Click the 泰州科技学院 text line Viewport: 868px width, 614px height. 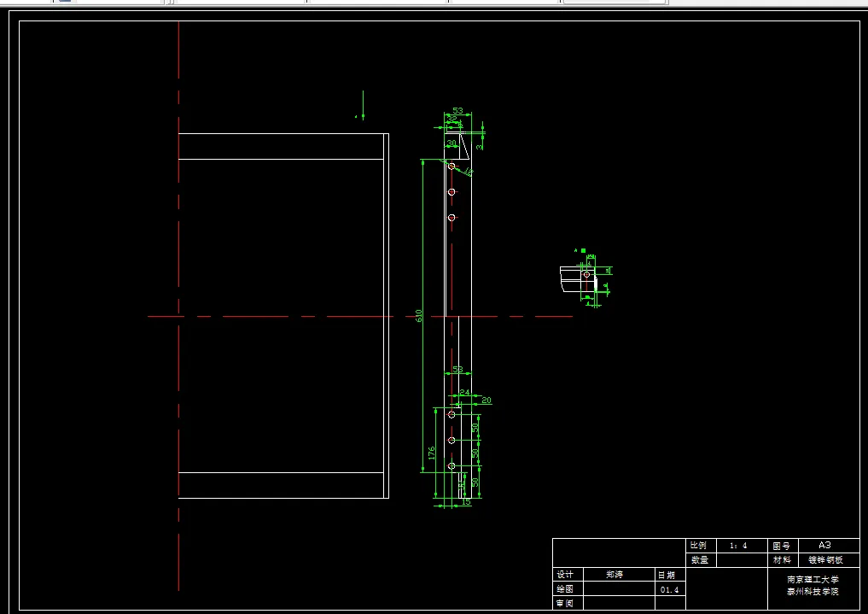813,591
